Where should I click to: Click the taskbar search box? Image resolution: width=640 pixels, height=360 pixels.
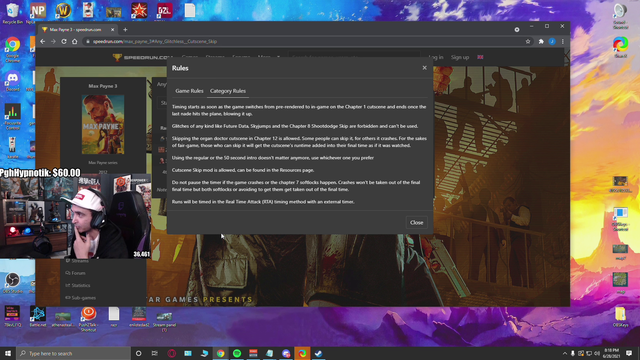coord(73,353)
